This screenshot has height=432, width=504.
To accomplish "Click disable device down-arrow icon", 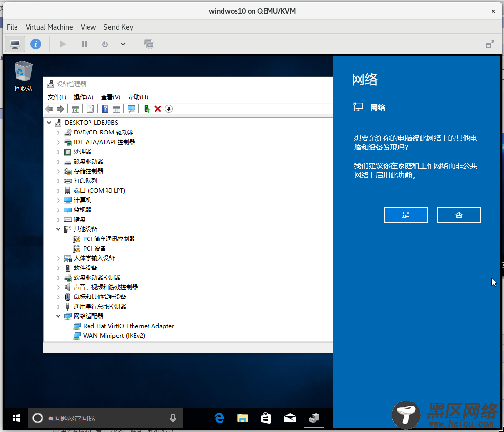I will [x=169, y=109].
